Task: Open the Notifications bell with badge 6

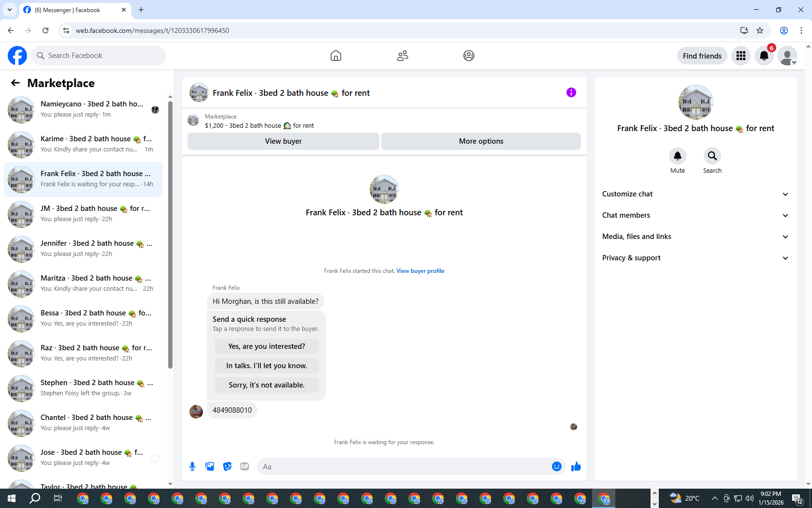Action: tap(764, 56)
